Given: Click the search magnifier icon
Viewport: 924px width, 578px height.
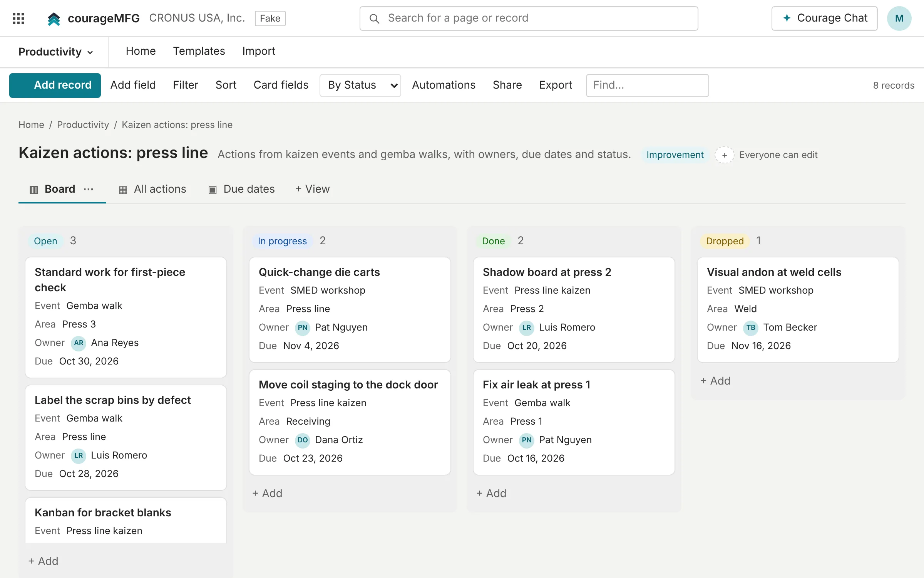Looking at the screenshot, I should (374, 18).
